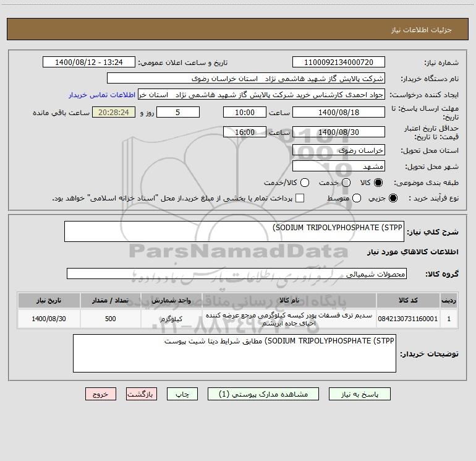Image resolution: width=476 pixels, height=461 pixels.
Task: Click the اطلاعات کالاهای مورد نیاز heading
Action: coord(413,252)
